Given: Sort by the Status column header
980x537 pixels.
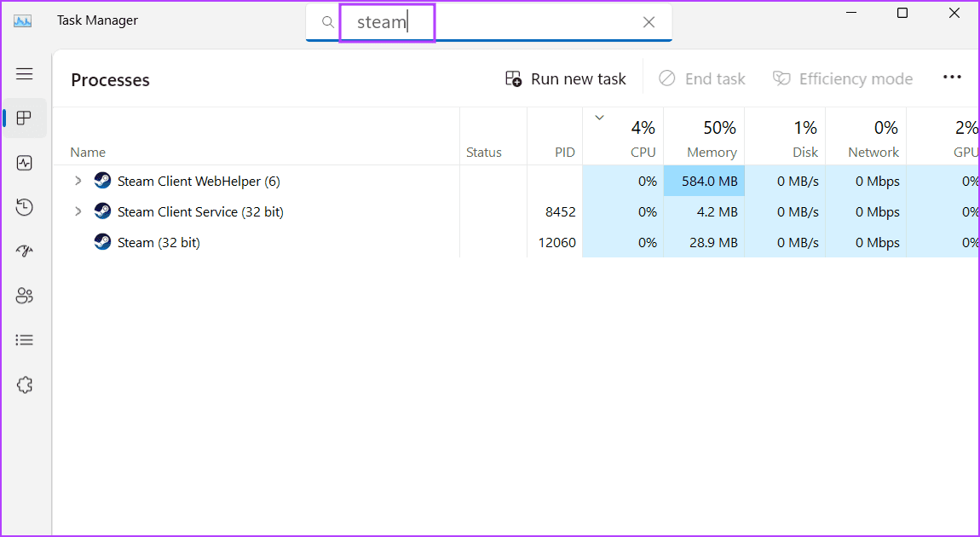Looking at the screenshot, I should [493, 136].
